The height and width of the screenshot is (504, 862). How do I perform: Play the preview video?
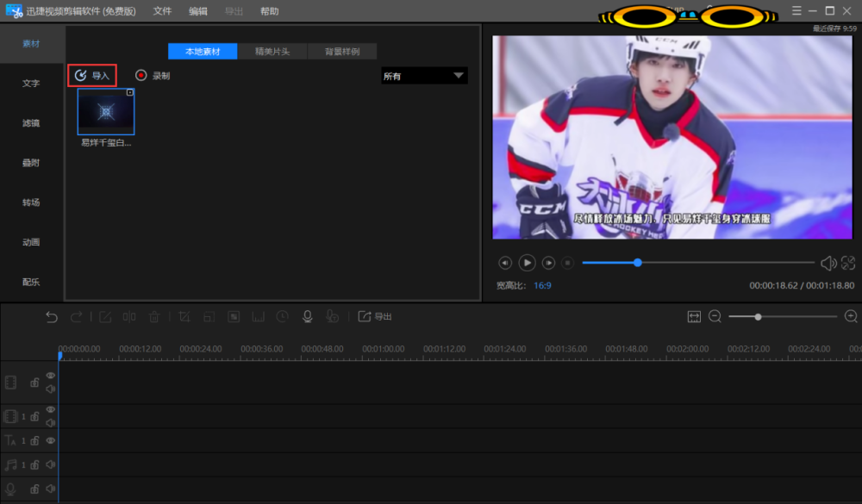coord(527,263)
